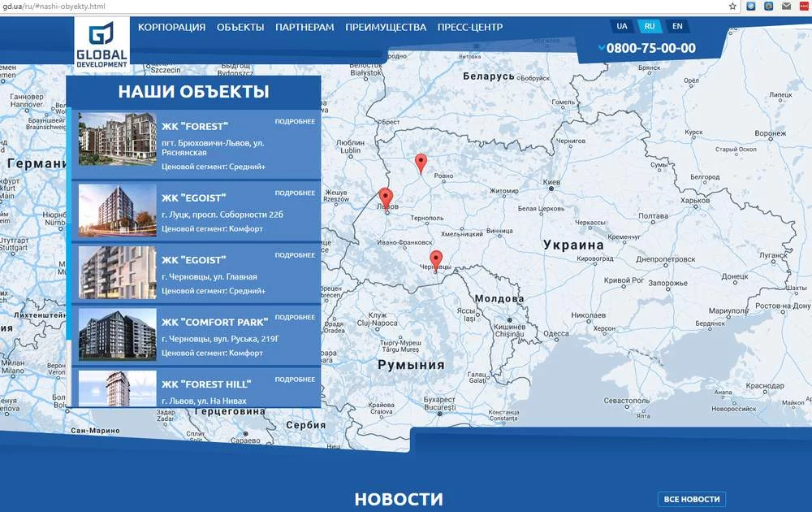Switch site language to EN
The height and width of the screenshot is (512, 812).
677,26
